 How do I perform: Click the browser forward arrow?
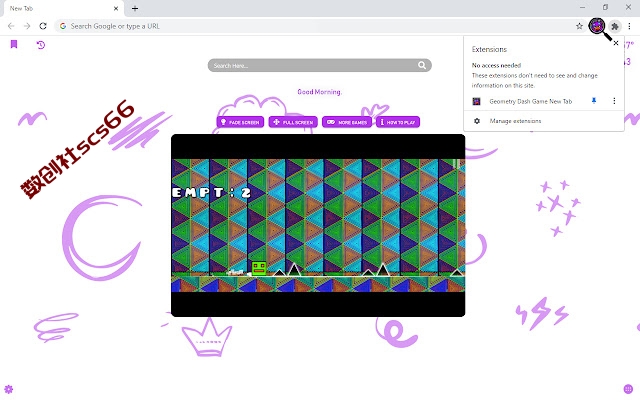(27, 26)
